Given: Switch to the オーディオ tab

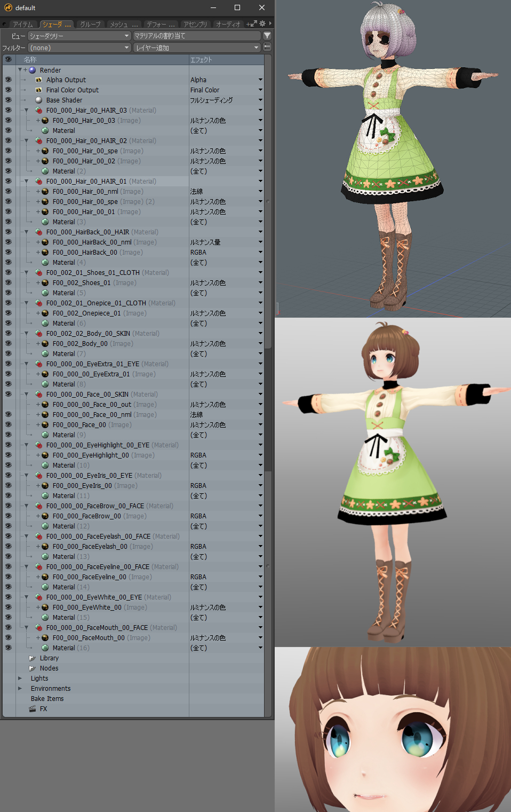Looking at the screenshot, I should (228, 25).
